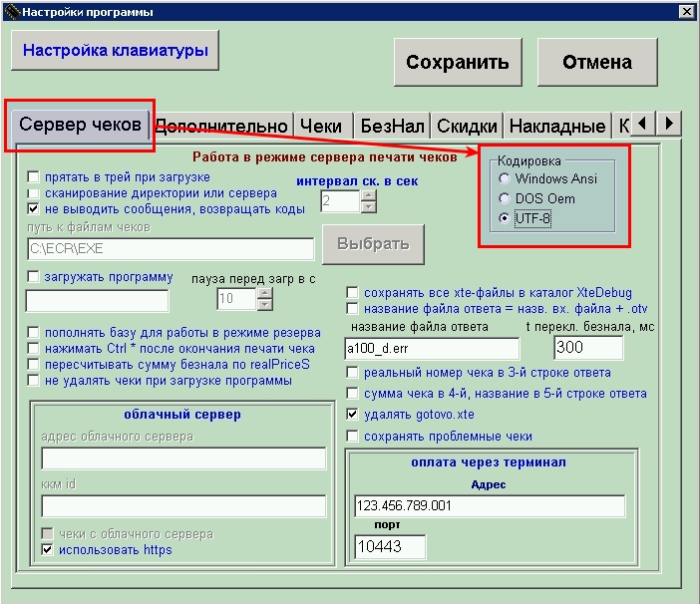700x604 pixels.
Task: Decrease pause before load spinner value
Action: point(264,304)
